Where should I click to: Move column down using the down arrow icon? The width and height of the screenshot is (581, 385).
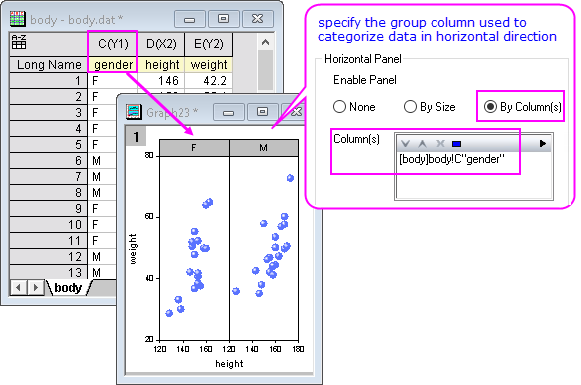click(x=405, y=144)
